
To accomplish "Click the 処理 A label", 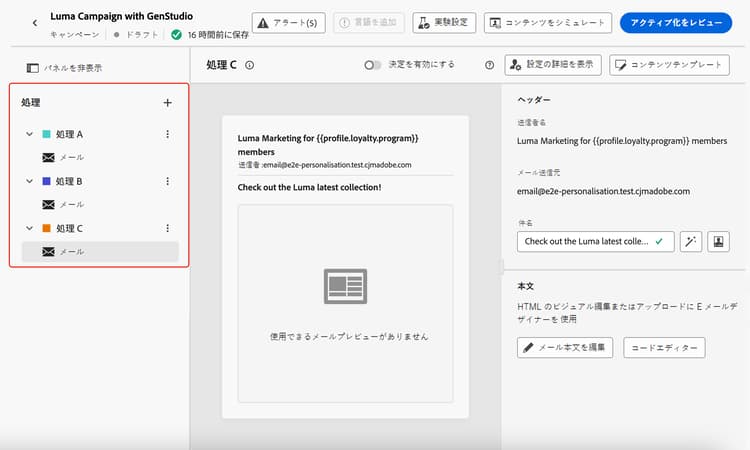I will click(x=69, y=134).
